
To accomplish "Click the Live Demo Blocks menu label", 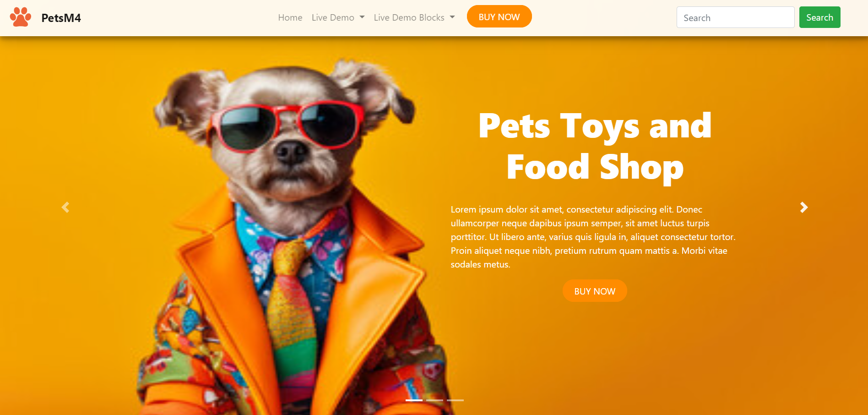I will pos(409,17).
